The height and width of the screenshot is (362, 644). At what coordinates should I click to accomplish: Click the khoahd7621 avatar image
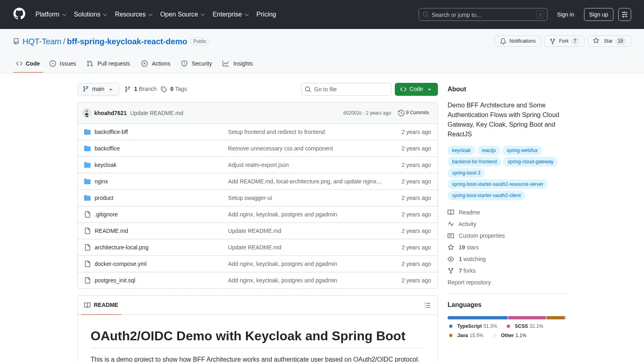click(x=87, y=113)
